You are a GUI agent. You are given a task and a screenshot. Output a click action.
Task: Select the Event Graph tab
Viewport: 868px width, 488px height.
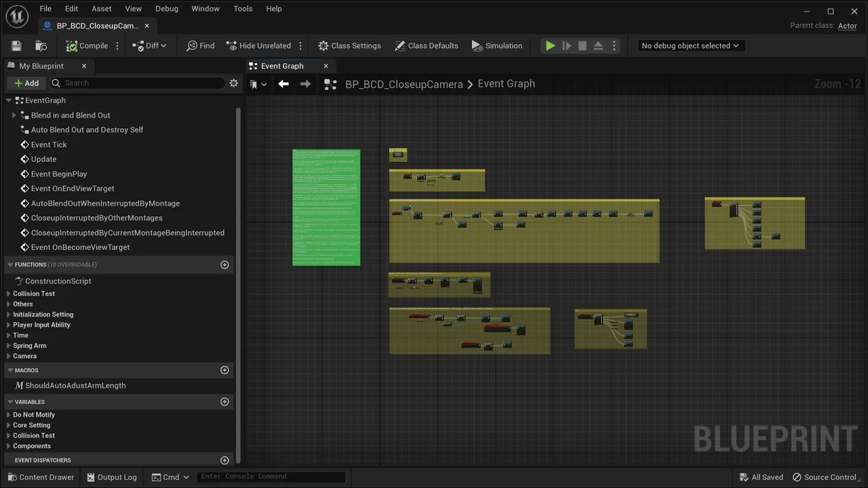point(282,66)
